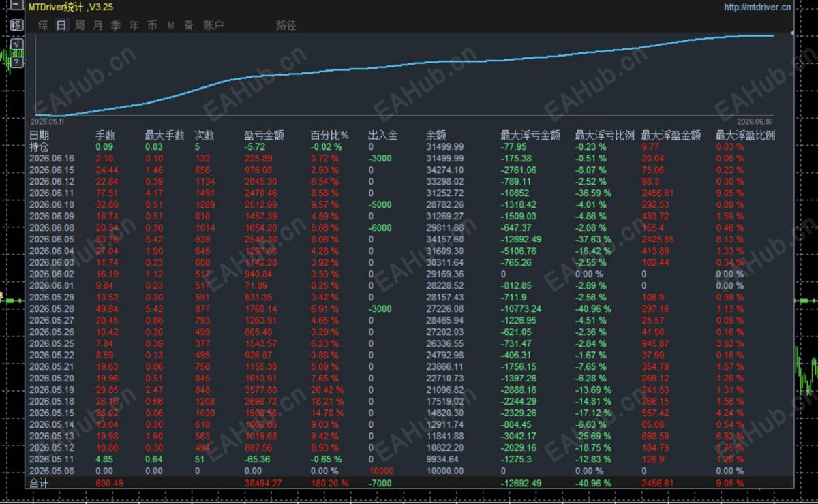The width and height of the screenshot is (818, 504).
Task: Switch to the 年 yearly tab
Action: click(134, 25)
